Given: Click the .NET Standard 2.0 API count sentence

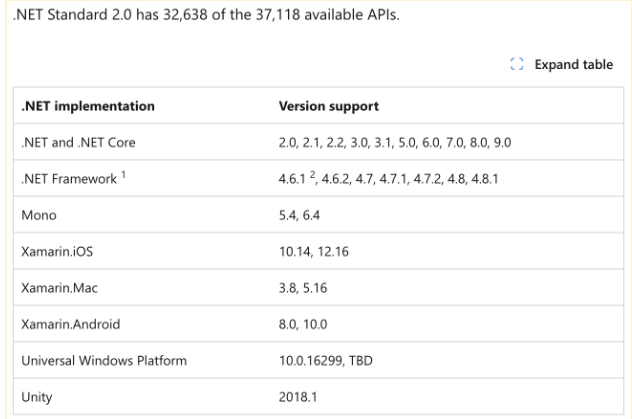Looking at the screenshot, I should click(x=206, y=15).
